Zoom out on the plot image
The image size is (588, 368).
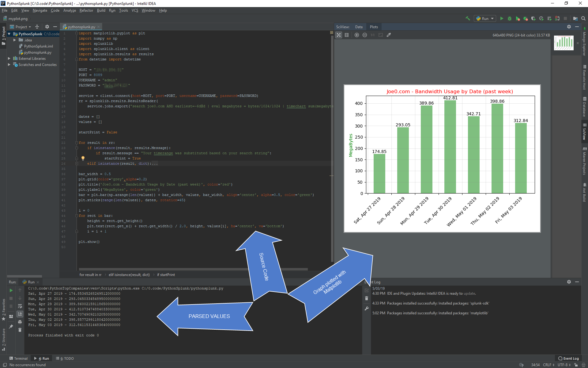(x=365, y=35)
